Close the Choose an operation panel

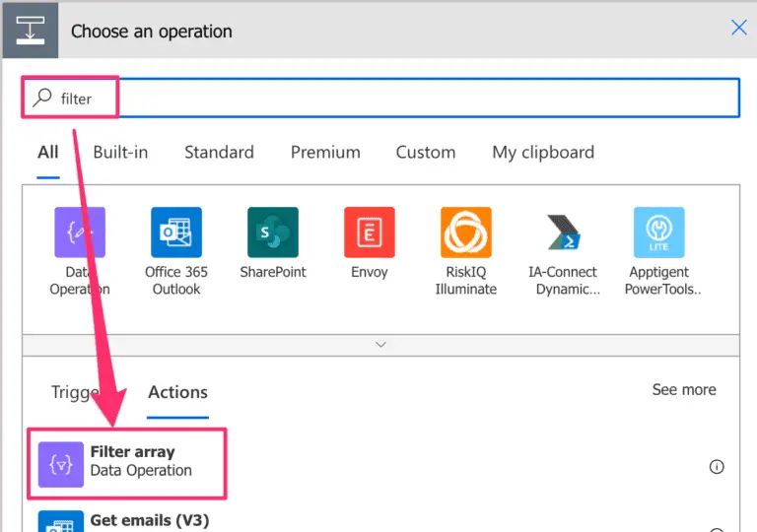point(738,28)
